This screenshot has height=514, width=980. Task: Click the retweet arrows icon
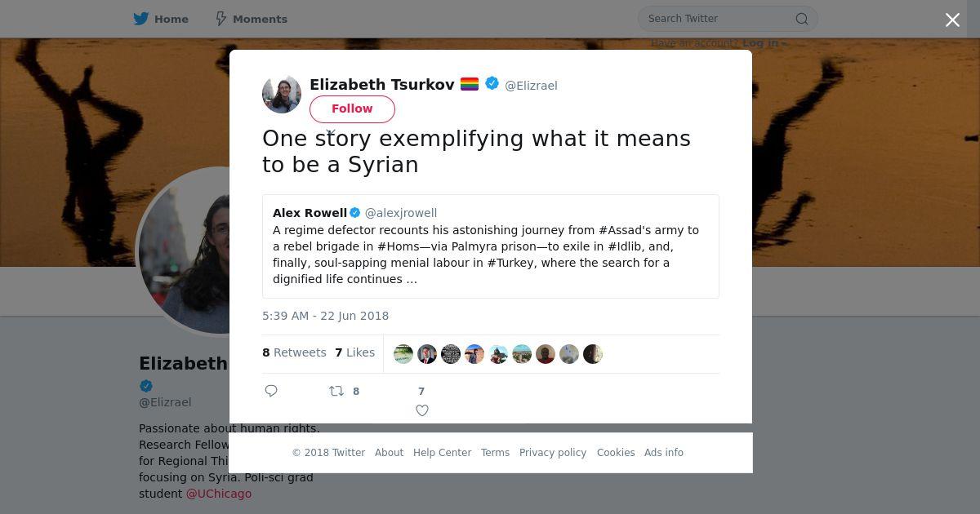coord(336,391)
